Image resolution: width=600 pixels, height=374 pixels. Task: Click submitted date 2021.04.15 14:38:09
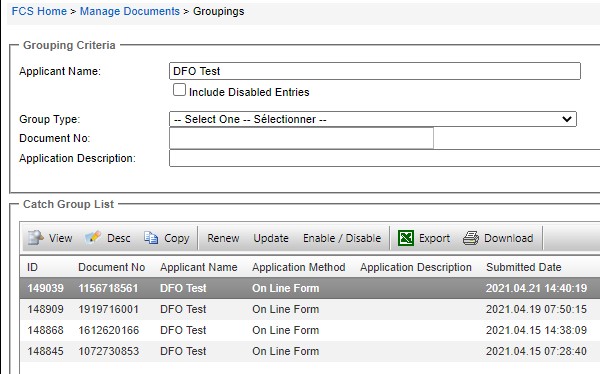[x=536, y=330]
